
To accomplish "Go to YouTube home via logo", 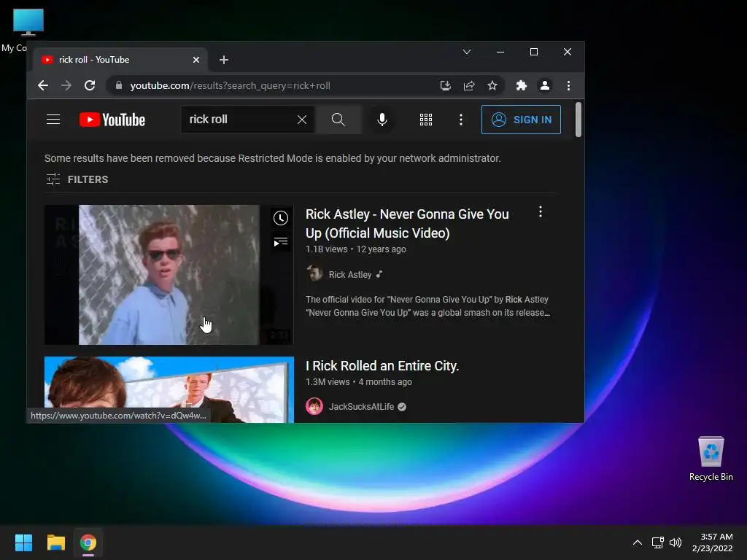I will click(x=112, y=120).
